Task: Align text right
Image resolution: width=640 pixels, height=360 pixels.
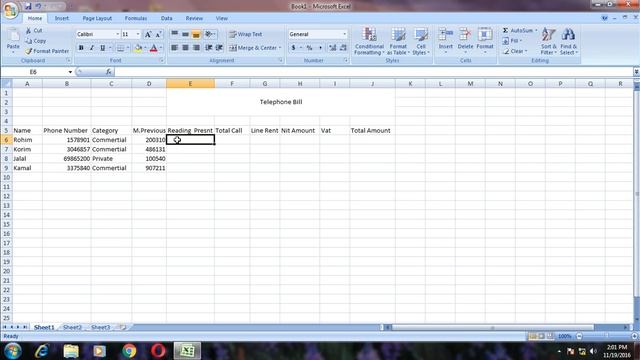Action: point(196,48)
